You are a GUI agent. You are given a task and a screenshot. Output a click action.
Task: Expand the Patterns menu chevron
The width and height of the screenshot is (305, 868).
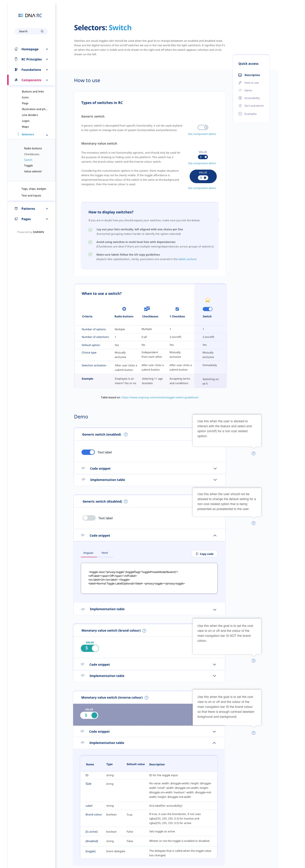coord(47,209)
